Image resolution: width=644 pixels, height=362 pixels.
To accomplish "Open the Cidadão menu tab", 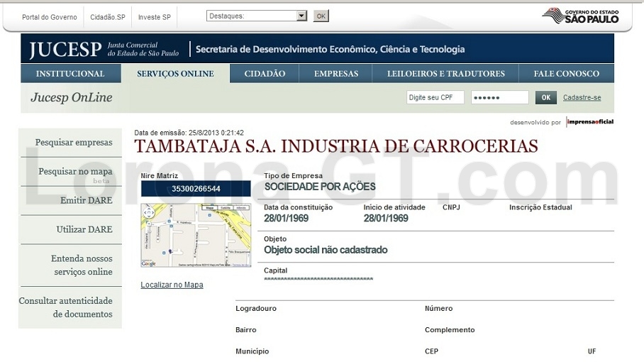I will click(265, 74).
